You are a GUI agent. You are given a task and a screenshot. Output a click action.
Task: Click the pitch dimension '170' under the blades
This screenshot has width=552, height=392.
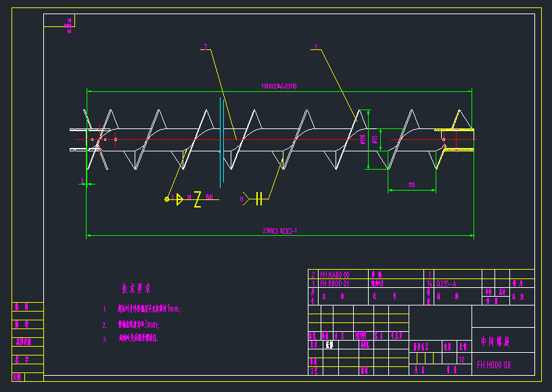pos(411,185)
